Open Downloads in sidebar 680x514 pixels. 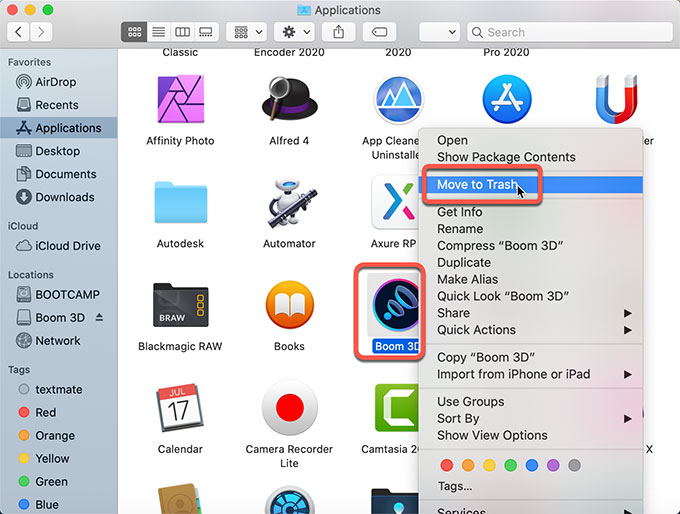pyautogui.click(x=59, y=197)
